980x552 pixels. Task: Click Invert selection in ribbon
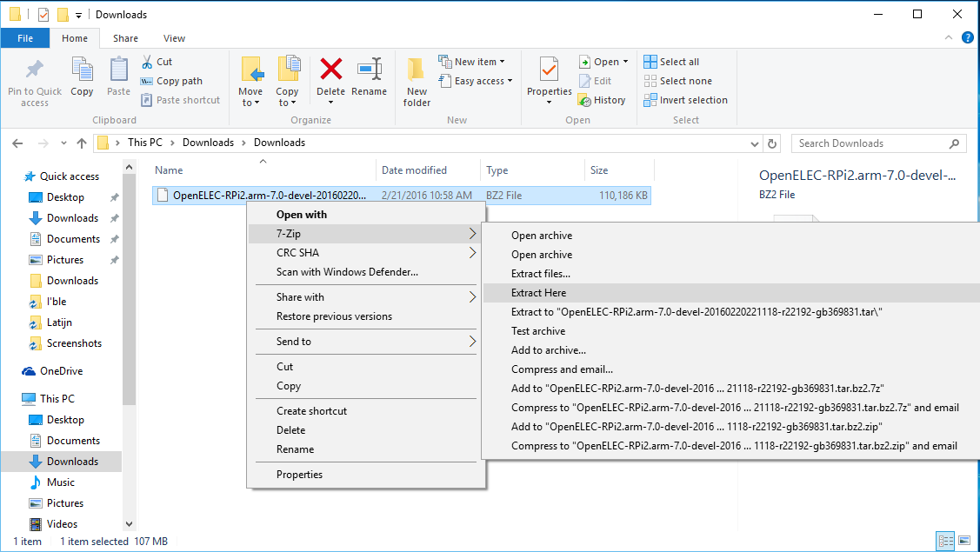[x=685, y=100]
